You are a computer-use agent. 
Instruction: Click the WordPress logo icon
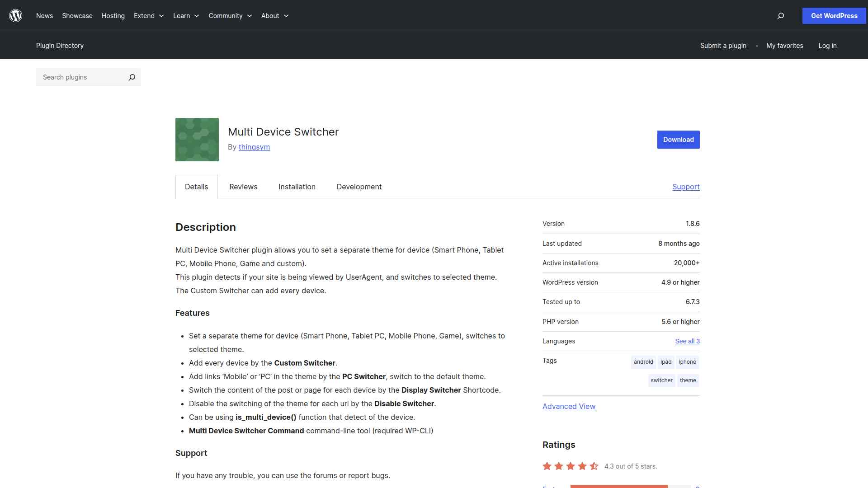(16, 16)
